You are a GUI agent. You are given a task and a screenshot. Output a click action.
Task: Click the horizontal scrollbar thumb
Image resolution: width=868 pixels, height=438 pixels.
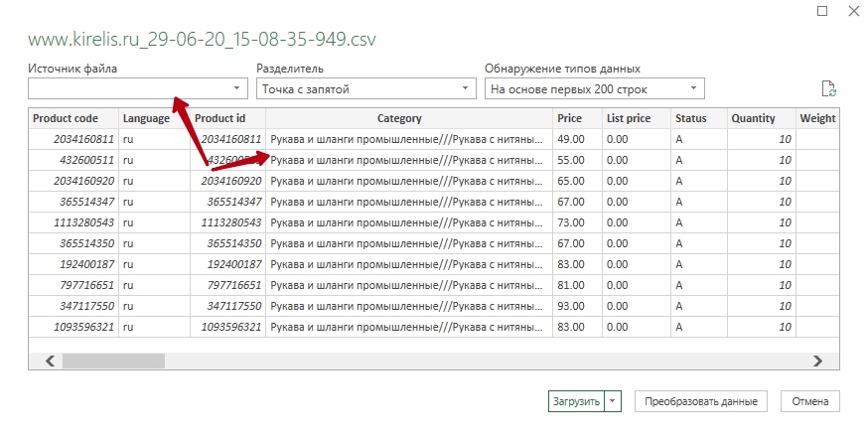coord(113,362)
